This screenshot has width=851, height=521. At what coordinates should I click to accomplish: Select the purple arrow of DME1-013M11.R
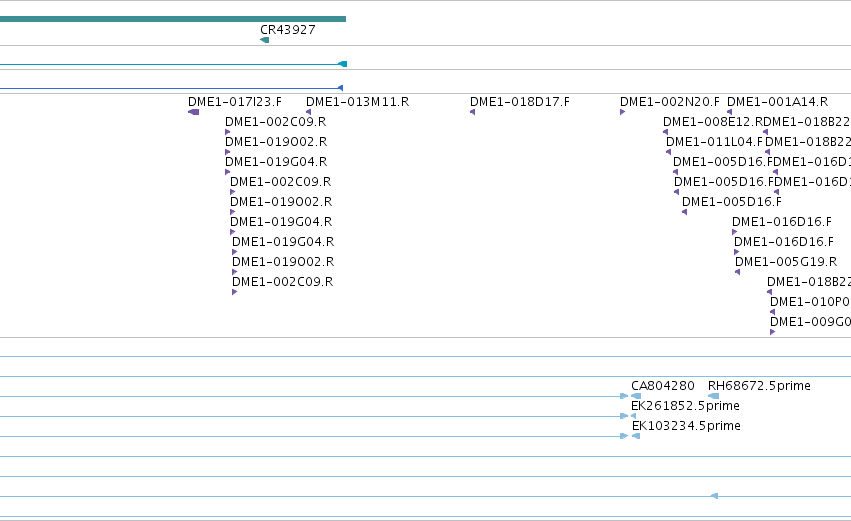[x=309, y=112]
